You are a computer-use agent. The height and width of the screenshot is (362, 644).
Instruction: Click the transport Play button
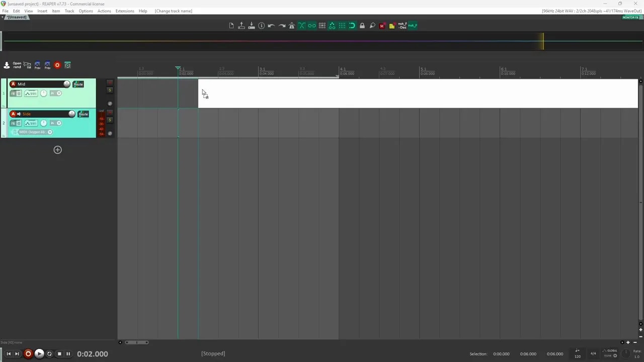click(39, 354)
